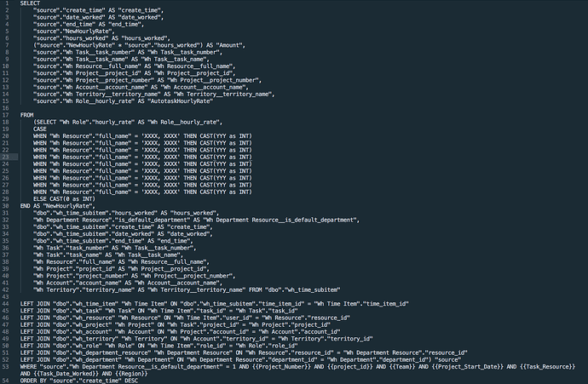Image resolution: width=588 pixels, height=384 pixels.
Task: Click line number 54 in the gutter
Action: (x=6, y=381)
